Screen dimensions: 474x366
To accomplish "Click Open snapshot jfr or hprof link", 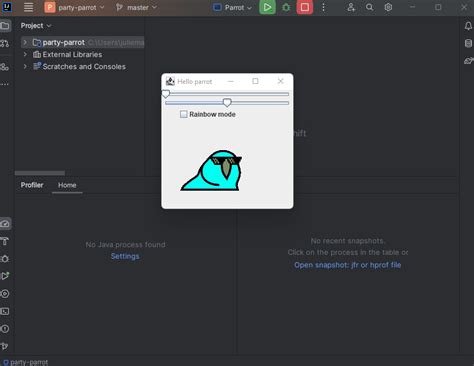I will click(x=347, y=265).
